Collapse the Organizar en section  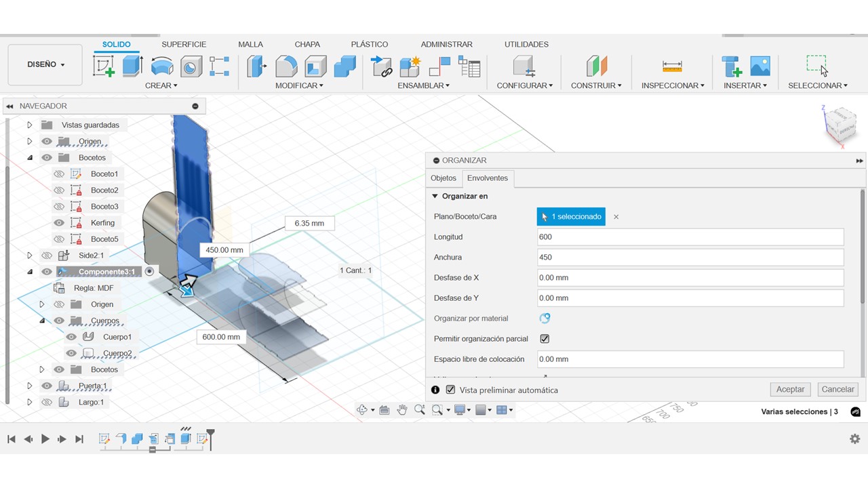pyautogui.click(x=435, y=197)
